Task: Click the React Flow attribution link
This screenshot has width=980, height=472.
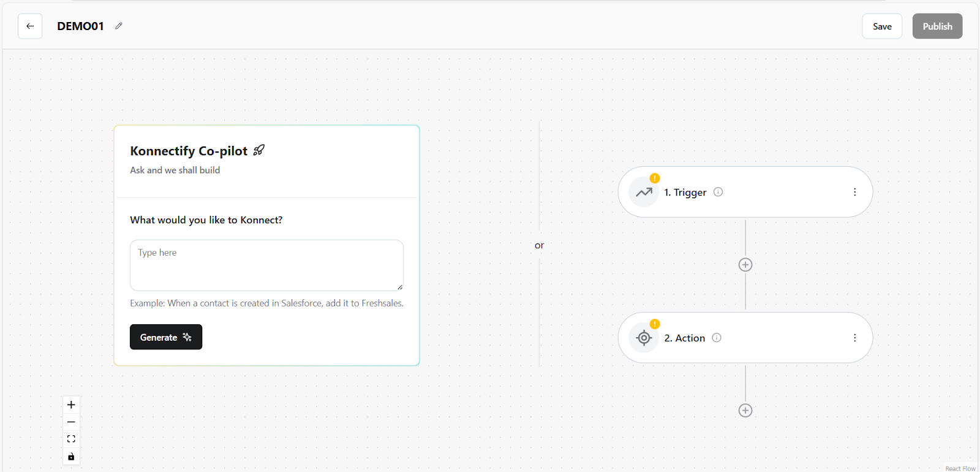Action: tap(960, 468)
